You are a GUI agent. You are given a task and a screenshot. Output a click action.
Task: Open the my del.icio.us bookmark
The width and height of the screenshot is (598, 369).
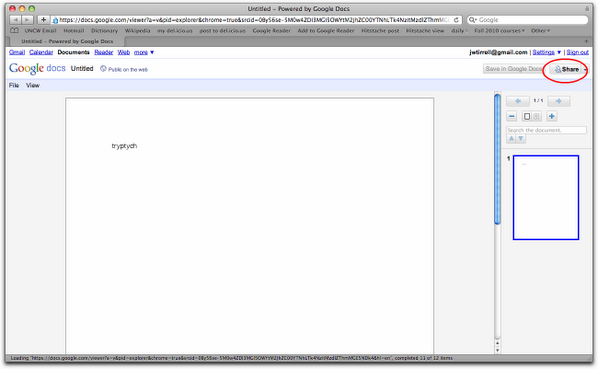click(175, 30)
